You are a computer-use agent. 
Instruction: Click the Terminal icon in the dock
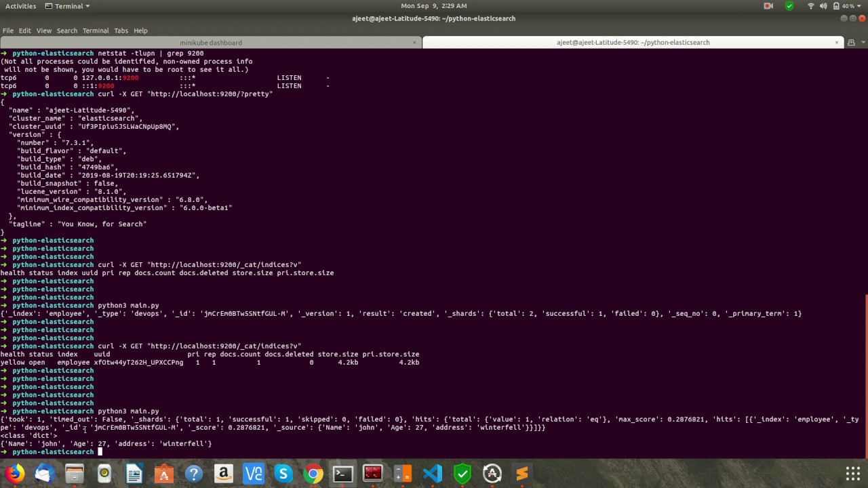point(343,473)
